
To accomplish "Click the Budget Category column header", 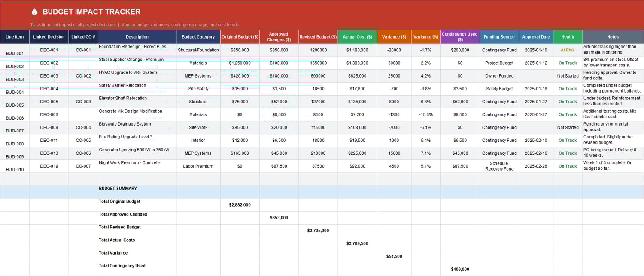I will (x=198, y=37).
